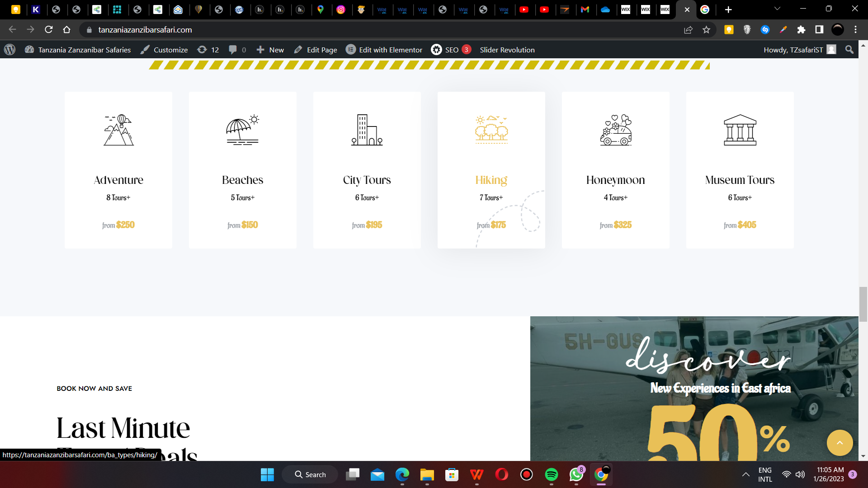Screen dimensions: 868x488
Task: Open the Hiking tours link
Action: point(491,180)
